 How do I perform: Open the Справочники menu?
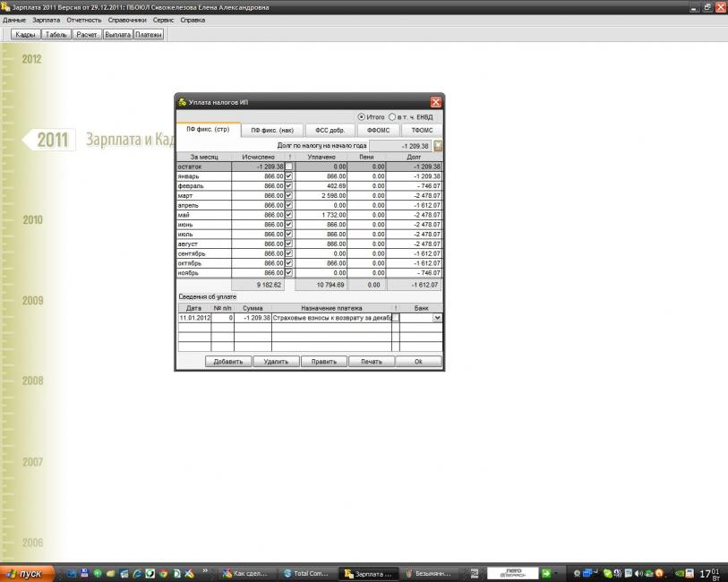pyautogui.click(x=126, y=19)
